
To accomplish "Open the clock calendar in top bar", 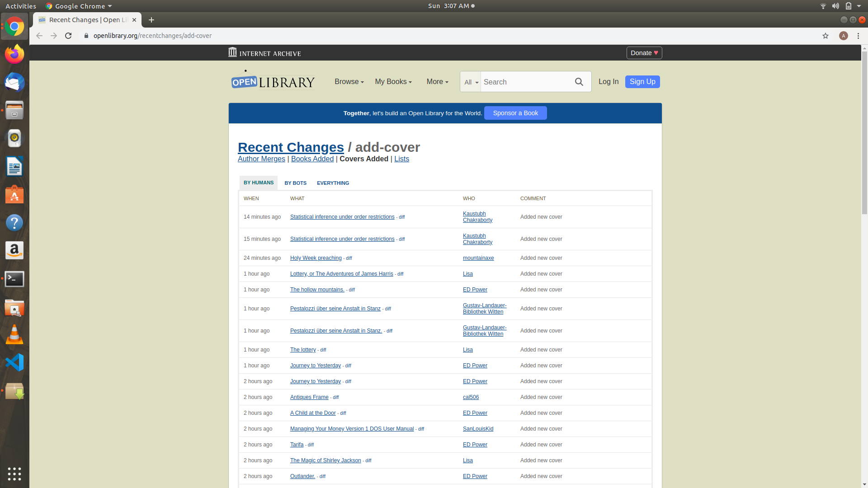I will click(451, 6).
